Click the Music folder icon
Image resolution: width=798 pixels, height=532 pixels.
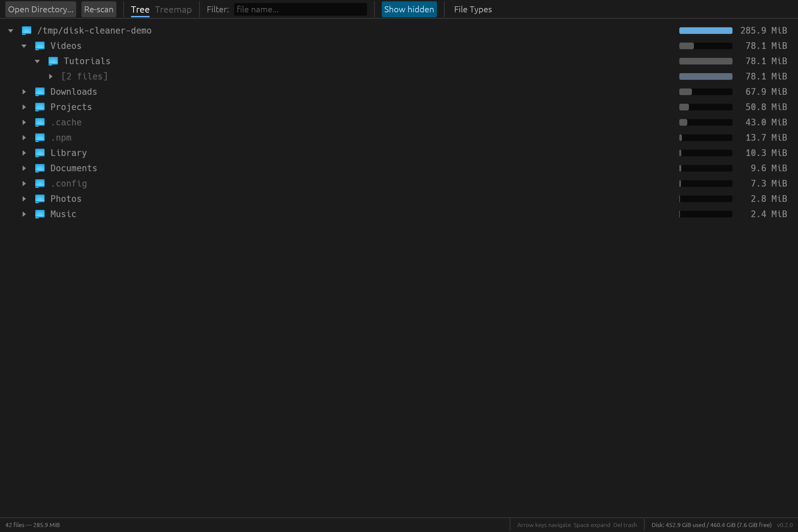click(x=40, y=214)
